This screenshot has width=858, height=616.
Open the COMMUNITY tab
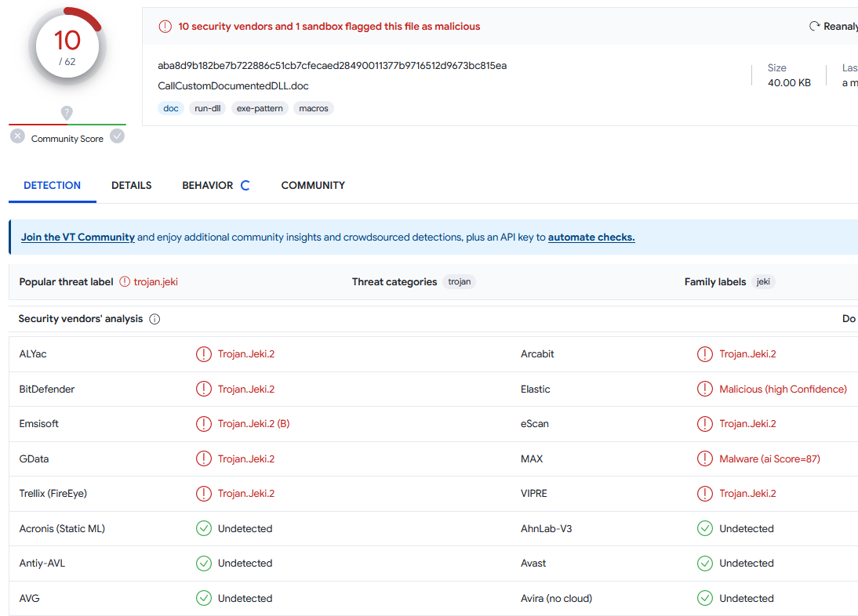(x=313, y=185)
